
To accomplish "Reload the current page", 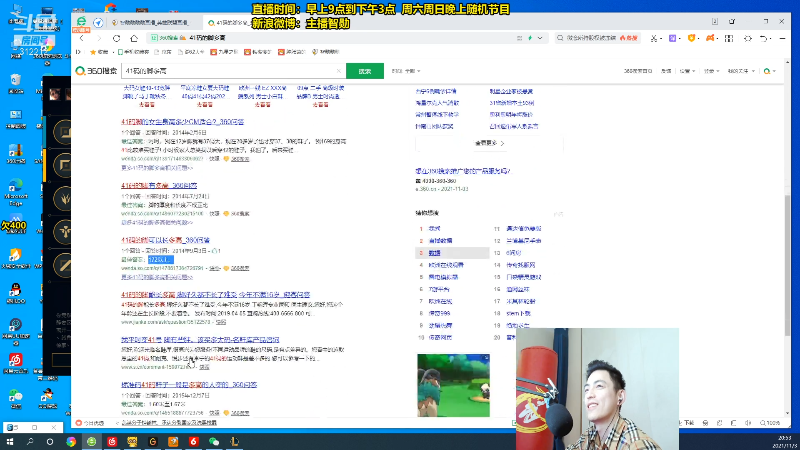I will tap(116, 38).
